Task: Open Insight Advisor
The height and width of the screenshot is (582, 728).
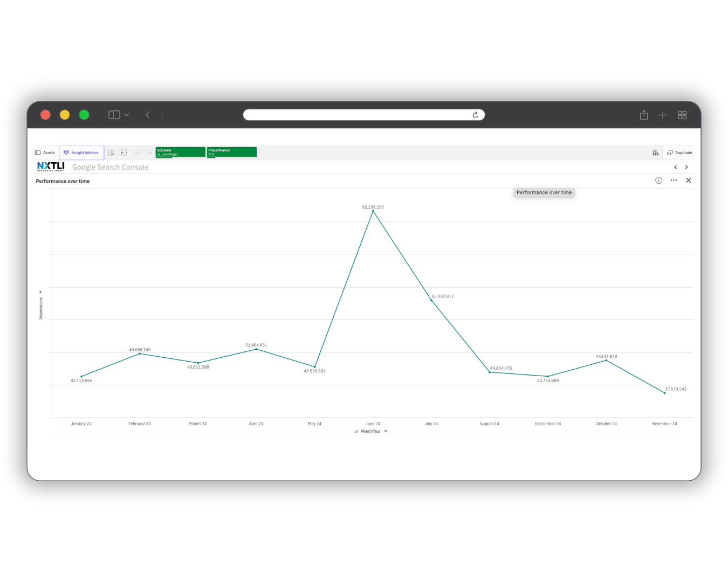Action: 81,153
